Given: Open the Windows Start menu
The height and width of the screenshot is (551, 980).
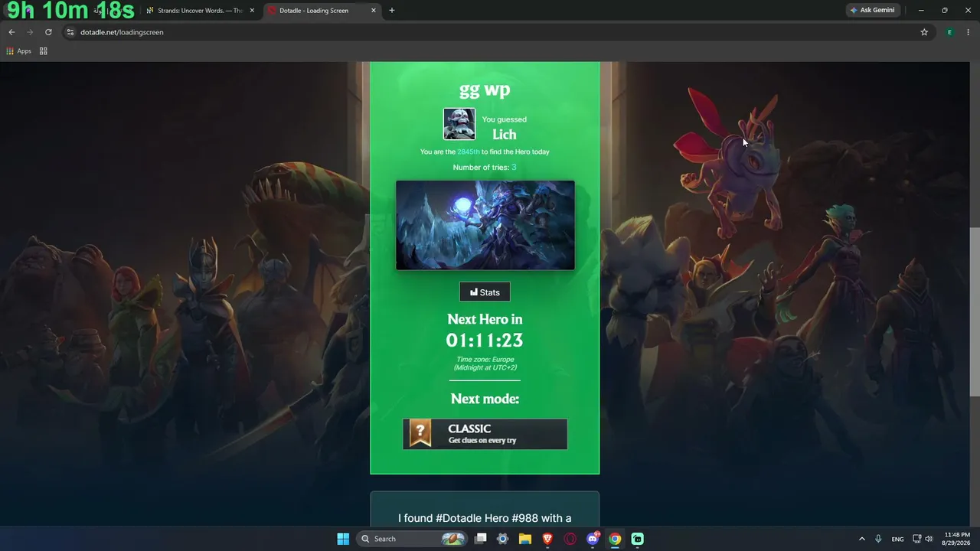Looking at the screenshot, I should [x=343, y=539].
